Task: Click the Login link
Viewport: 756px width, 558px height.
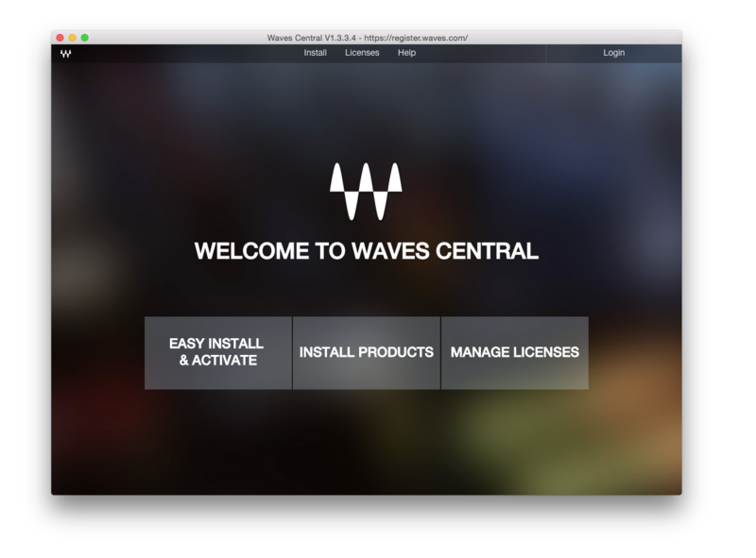Action: [613, 53]
